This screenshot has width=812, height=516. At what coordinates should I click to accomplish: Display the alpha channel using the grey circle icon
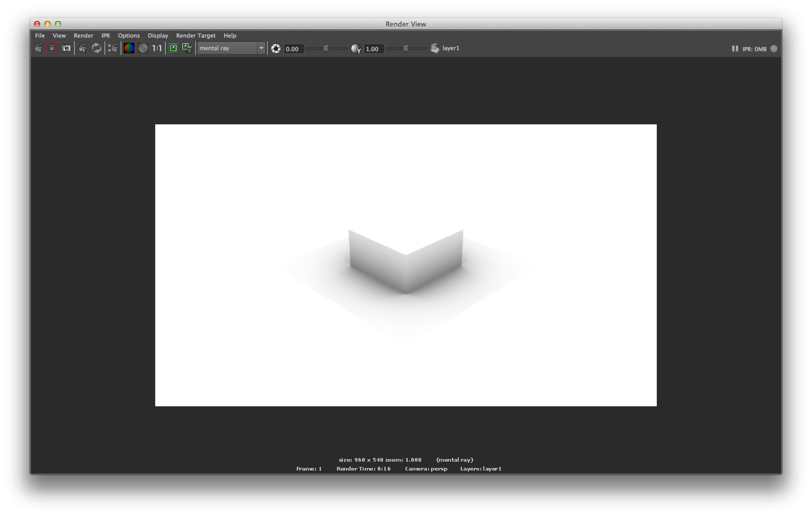(143, 48)
